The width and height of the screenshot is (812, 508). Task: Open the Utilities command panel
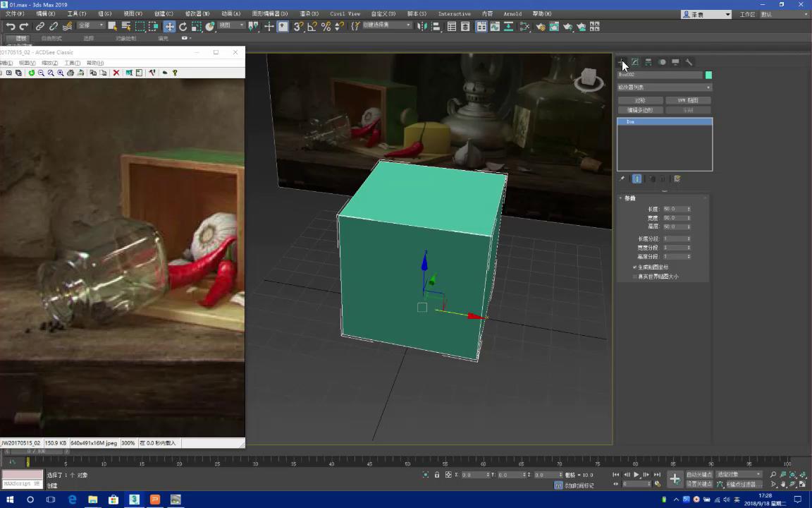click(689, 62)
